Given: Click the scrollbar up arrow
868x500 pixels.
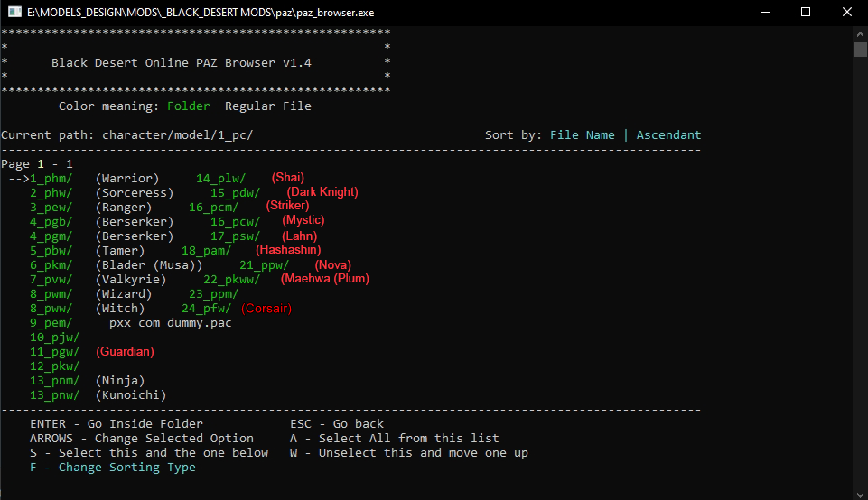Looking at the screenshot, I should [860, 33].
